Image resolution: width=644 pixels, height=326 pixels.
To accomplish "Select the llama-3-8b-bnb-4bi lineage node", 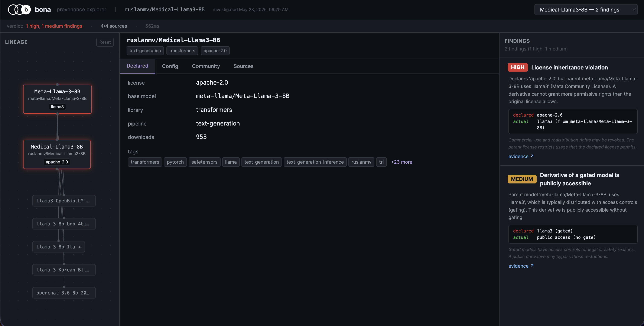I will [x=64, y=224].
